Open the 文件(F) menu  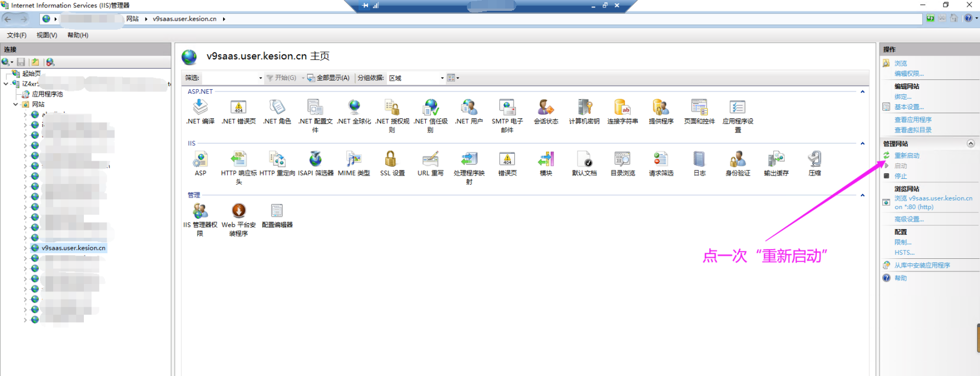pyautogui.click(x=17, y=35)
